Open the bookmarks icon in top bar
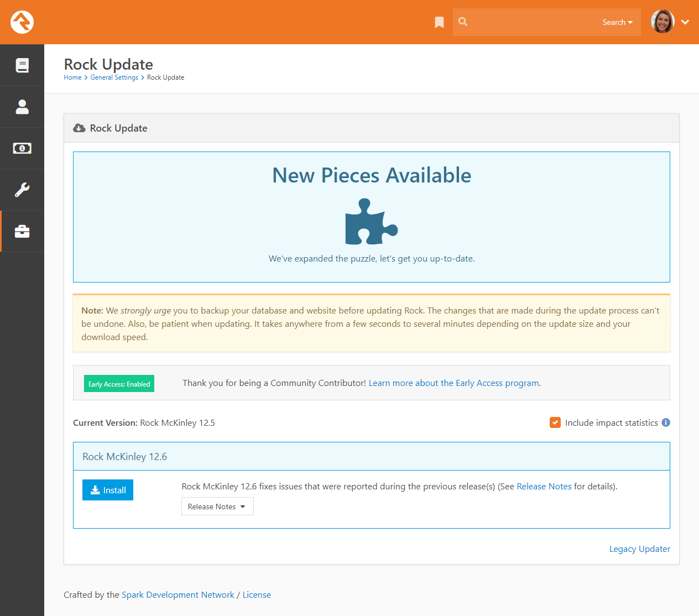699x616 pixels. pyautogui.click(x=439, y=22)
